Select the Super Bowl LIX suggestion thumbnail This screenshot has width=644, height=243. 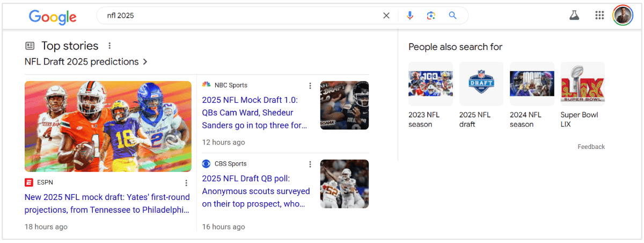582,84
